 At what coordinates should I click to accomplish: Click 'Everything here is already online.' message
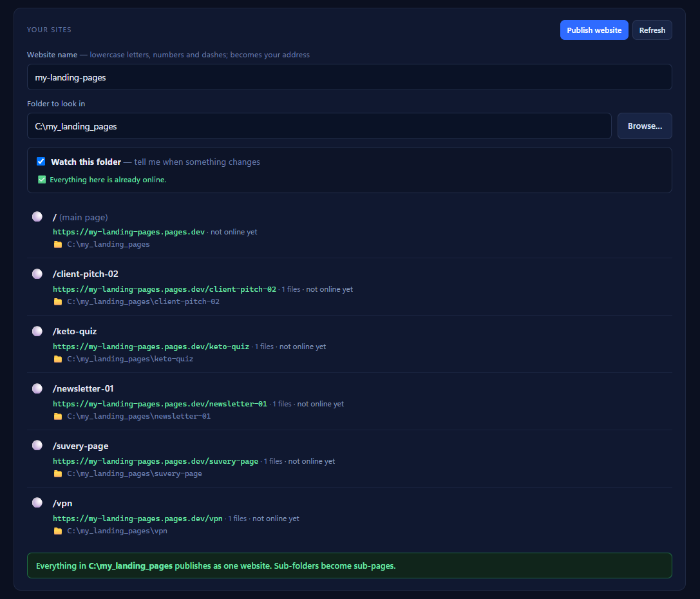click(x=108, y=180)
